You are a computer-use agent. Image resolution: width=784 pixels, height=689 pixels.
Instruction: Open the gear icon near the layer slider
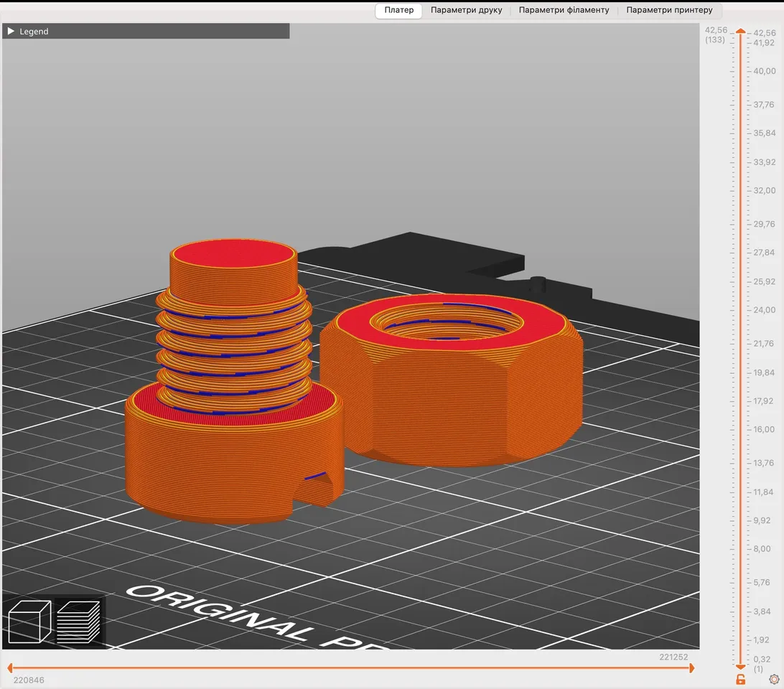click(x=774, y=678)
